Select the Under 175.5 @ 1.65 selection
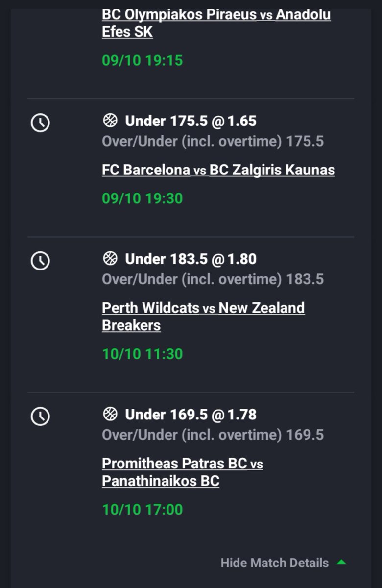Viewport: 382px width, 588px height. pyautogui.click(x=191, y=121)
